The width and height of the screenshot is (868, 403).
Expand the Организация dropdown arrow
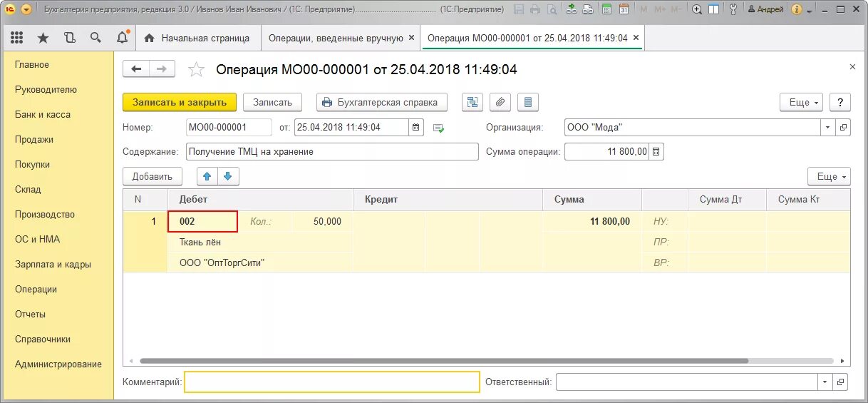pyautogui.click(x=827, y=128)
